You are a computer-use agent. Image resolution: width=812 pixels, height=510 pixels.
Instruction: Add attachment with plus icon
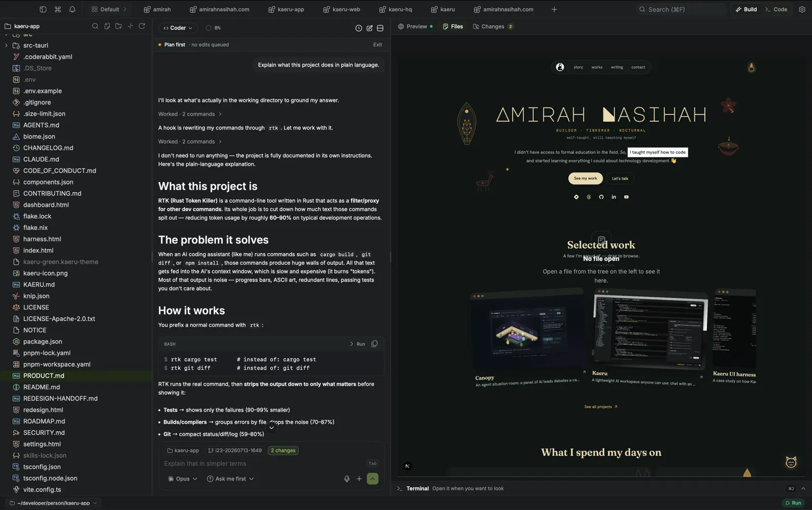pyautogui.click(x=359, y=479)
